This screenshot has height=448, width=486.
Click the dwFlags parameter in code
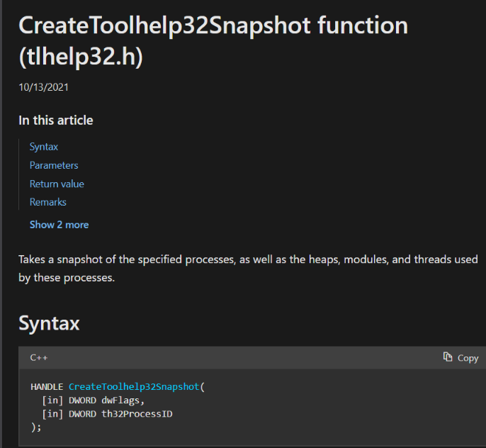[x=123, y=401]
